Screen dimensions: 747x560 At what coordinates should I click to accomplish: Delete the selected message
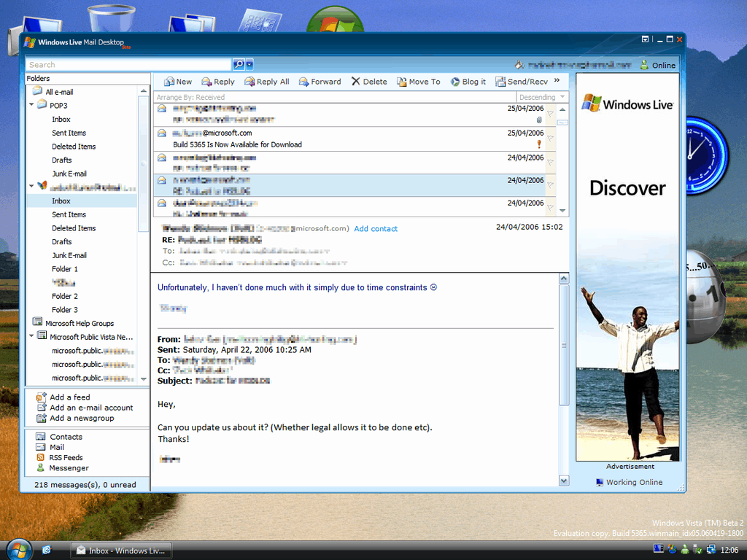coord(369,82)
